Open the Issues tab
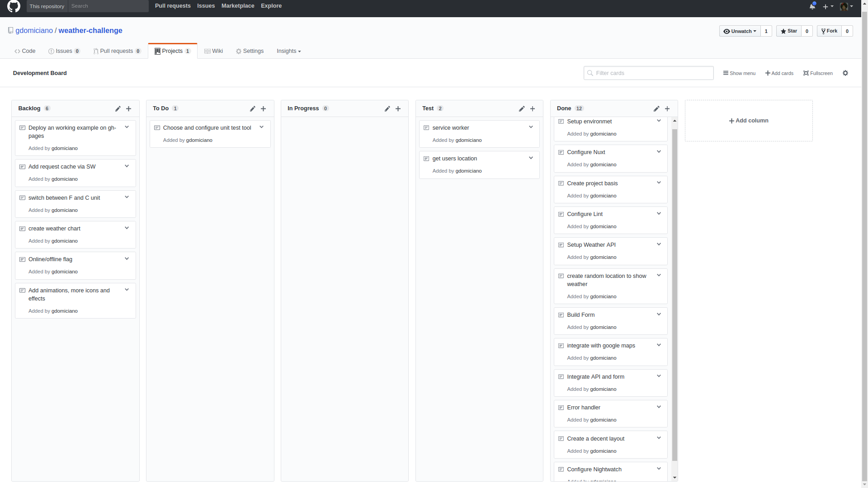 (x=64, y=51)
